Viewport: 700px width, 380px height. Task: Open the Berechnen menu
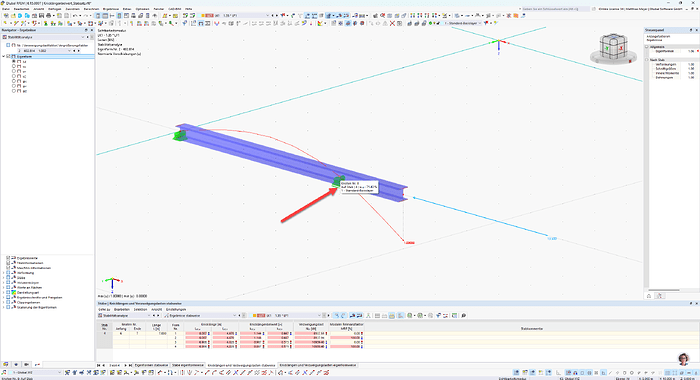coord(91,9)
